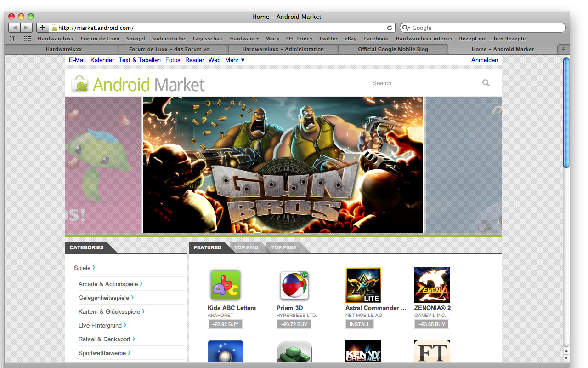Screen dimensions: 588x368
Task: Focus the Google search field
Action: pos(482,28)
